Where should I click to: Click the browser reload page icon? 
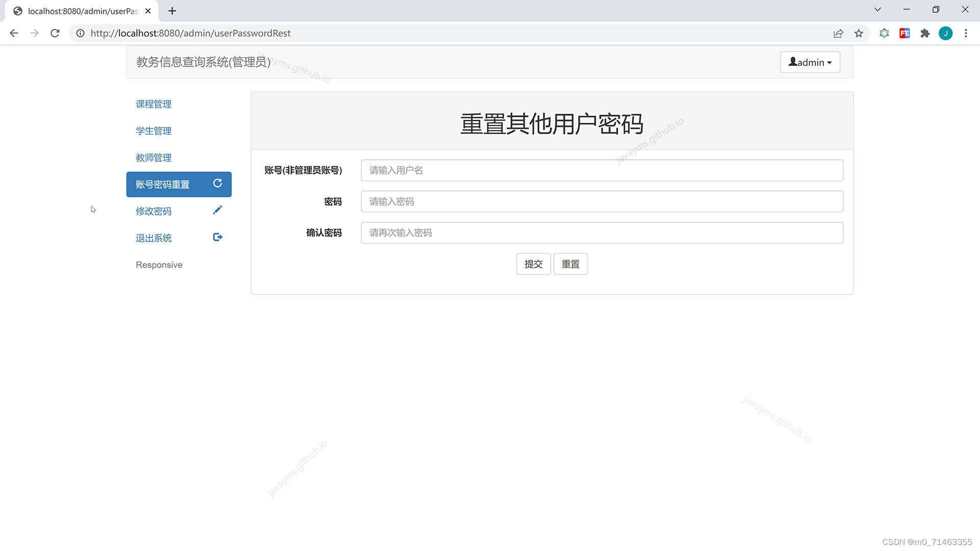click(55, 33)
